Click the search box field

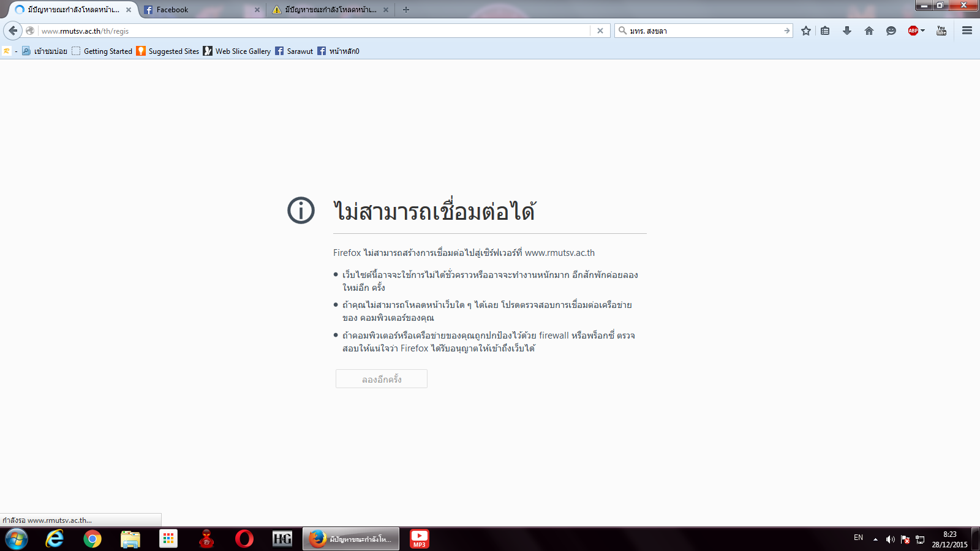pos(704,31)
